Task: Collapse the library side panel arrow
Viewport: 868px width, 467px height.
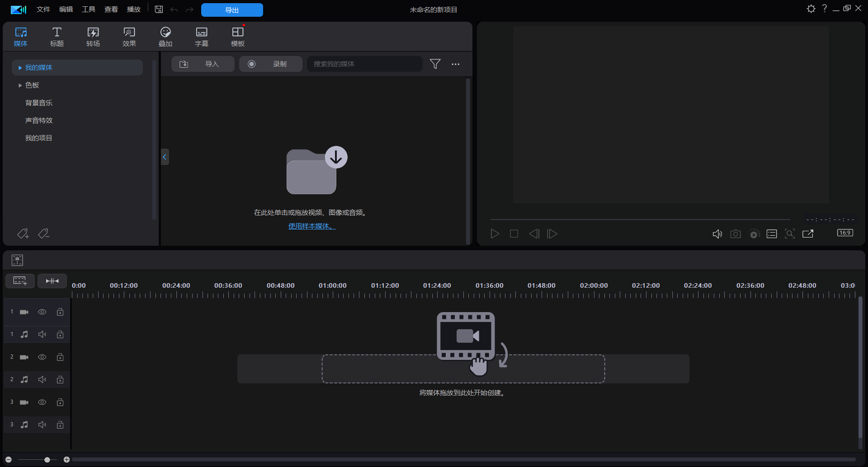Action: click(165, 157)
